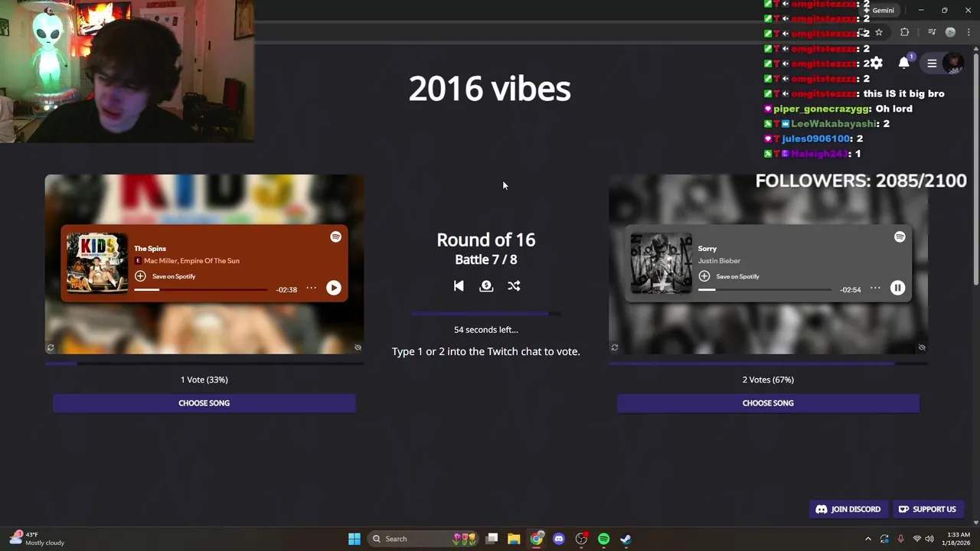
Task: Choose Sorry with its CHOOSE SONG button
Action: click(768, 403)
